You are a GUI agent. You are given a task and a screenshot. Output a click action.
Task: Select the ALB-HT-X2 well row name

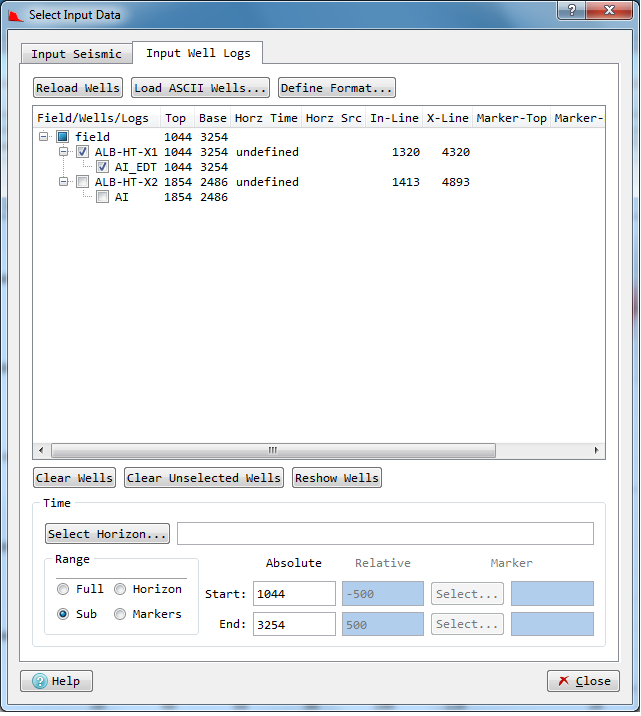tap(126, 182)
